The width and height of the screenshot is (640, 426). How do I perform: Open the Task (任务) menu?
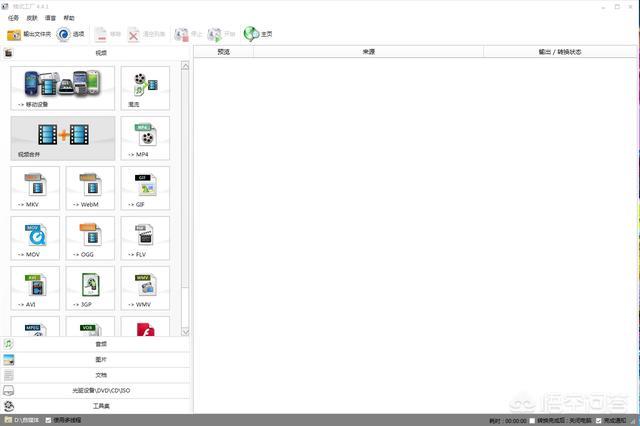[x=13, y=18]
